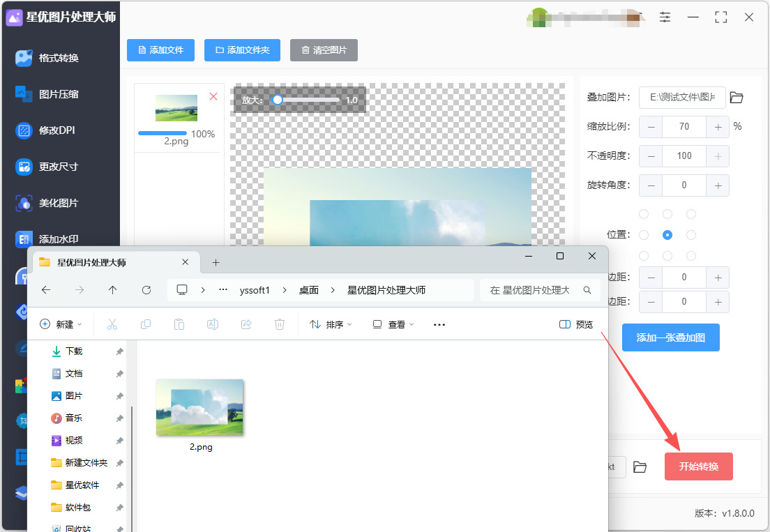
Task: Open the three-dot more options menu in the Explorer toolbar
Action: (x=439, y=324)
